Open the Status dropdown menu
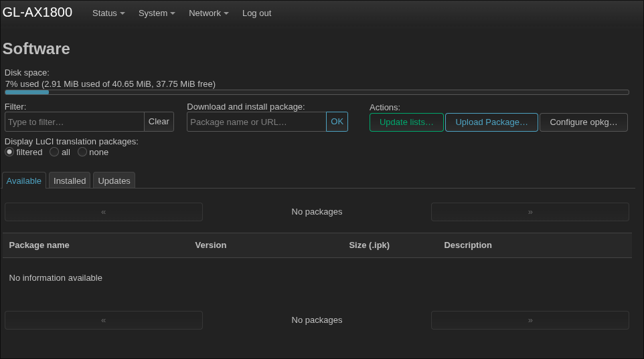Viewport: 644px width, 359px height. click(x=108, y=13)
